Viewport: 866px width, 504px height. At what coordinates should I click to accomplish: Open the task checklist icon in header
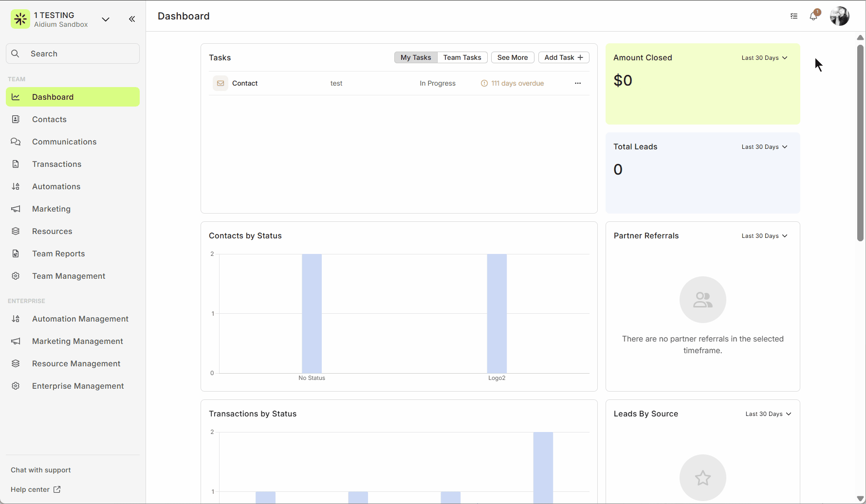pos(794,17)
